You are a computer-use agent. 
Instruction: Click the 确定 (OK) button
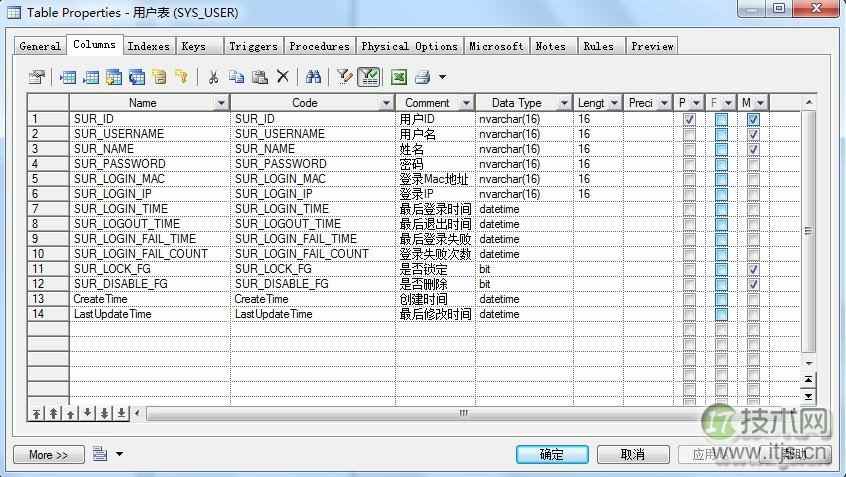pos(552,454)
